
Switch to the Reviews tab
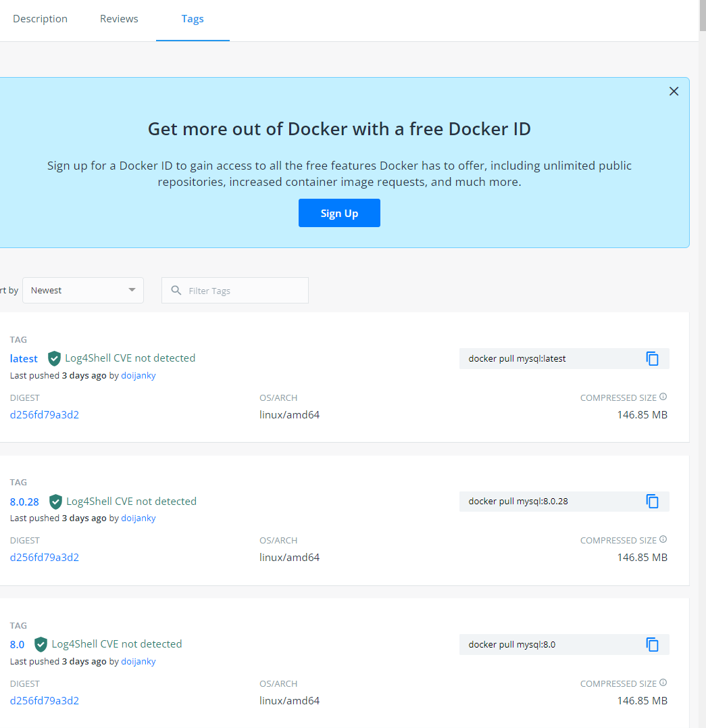point(119,19)
